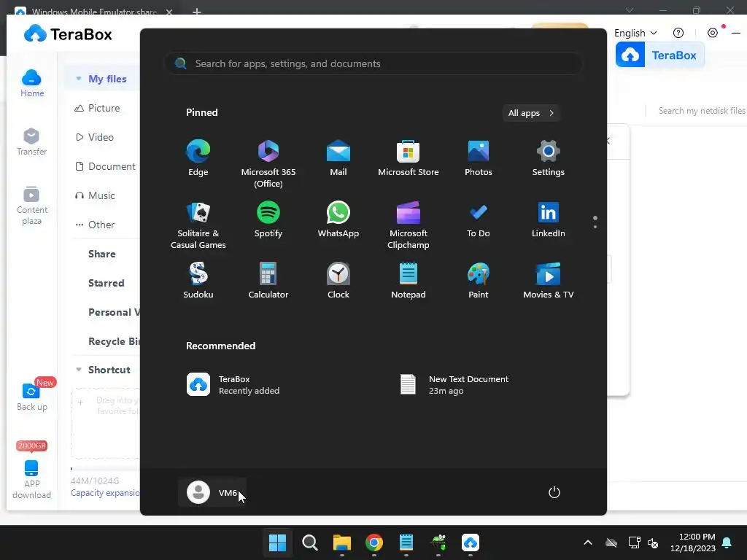
Task: Open TeraBox settings gear icon
Action: (x=713, y=33)
